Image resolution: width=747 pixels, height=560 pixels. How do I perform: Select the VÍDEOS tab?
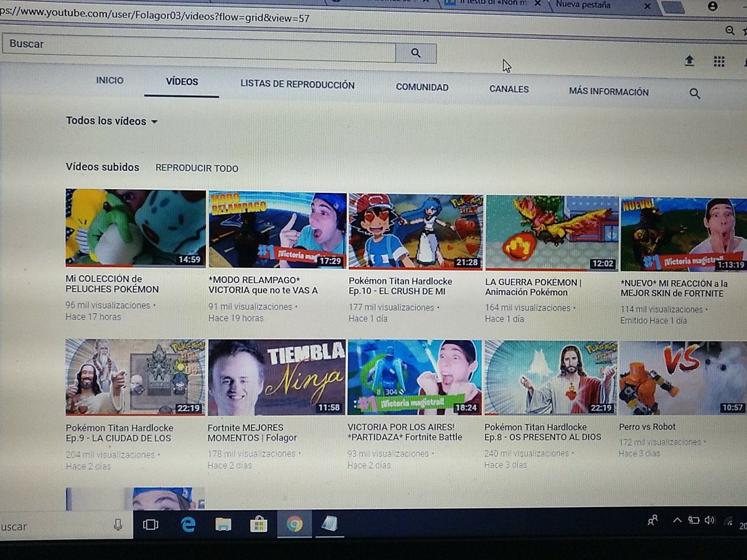coord(182,82)
